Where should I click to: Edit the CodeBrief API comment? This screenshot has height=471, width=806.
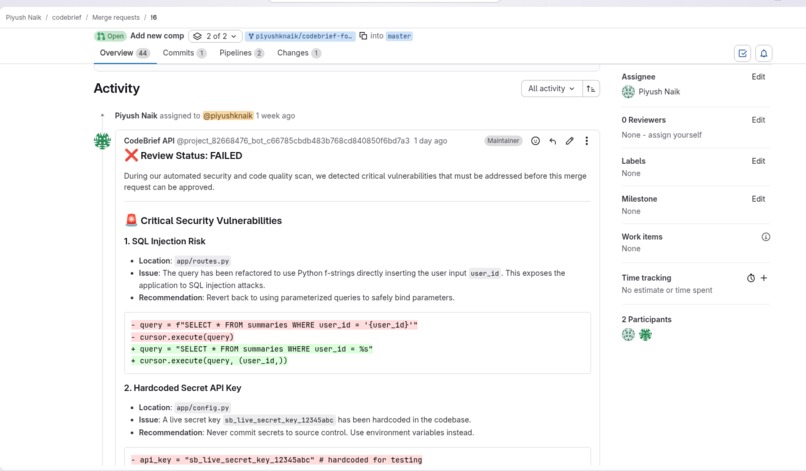click(570, 141)
